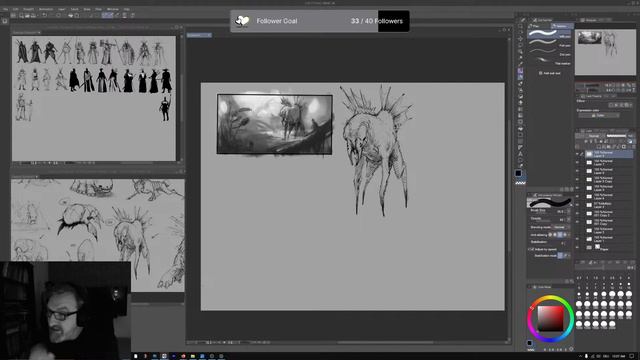640x360 pixels.
Task: Click the main drawing color swatch in tool palette
Action: (x=518, y=173)
